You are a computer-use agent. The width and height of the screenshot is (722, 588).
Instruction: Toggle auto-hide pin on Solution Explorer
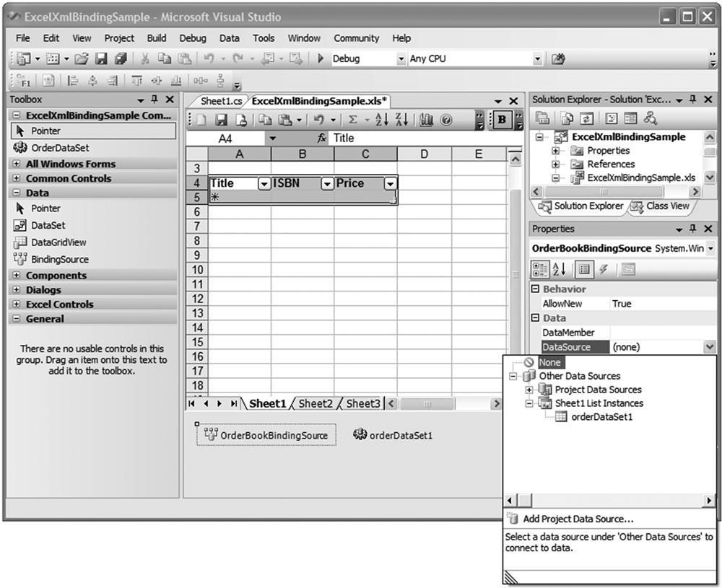click(693, 99)
